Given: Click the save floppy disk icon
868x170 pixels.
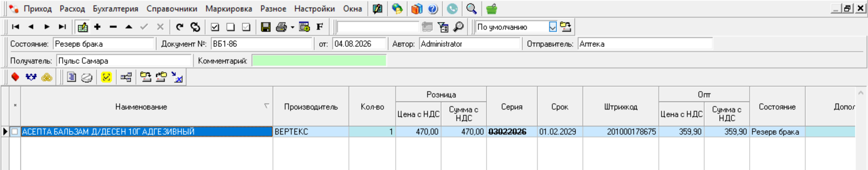Looking at the screenshot, I should click(265, 27).
